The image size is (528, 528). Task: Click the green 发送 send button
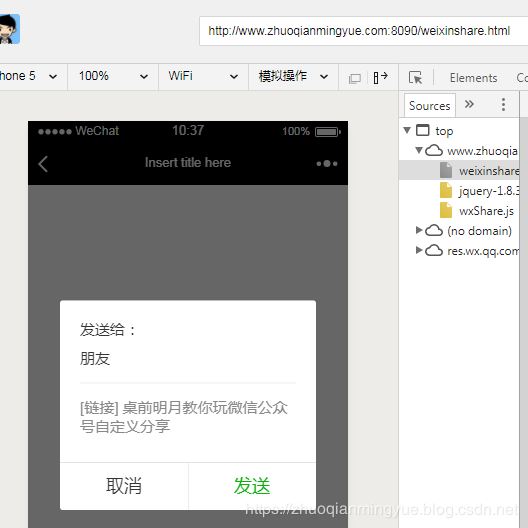point(252,486)
